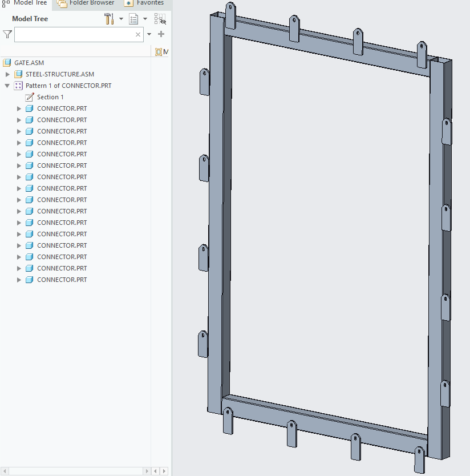Click the tree display options list icon
This screenshot has width=470, height=476.
(133, 19)
